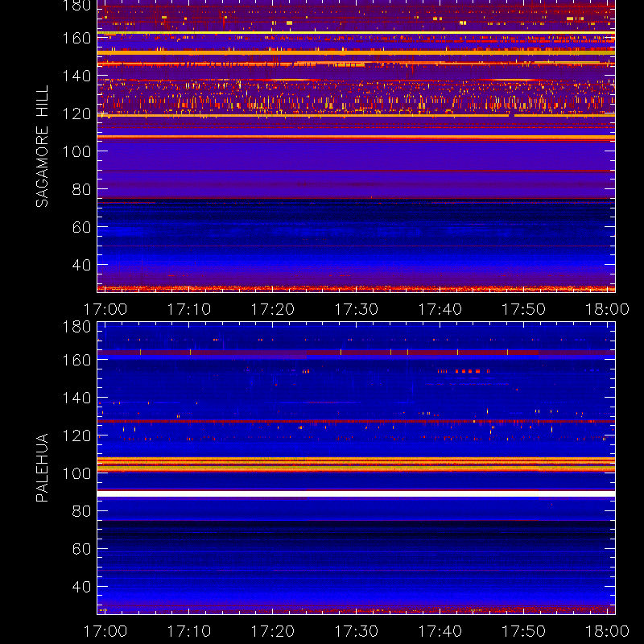Image resolution: width=644 pixels, height=644 pixels.
Task: Click frequency label 60 on Sagamore Hill axis
Action: [82, 227]
